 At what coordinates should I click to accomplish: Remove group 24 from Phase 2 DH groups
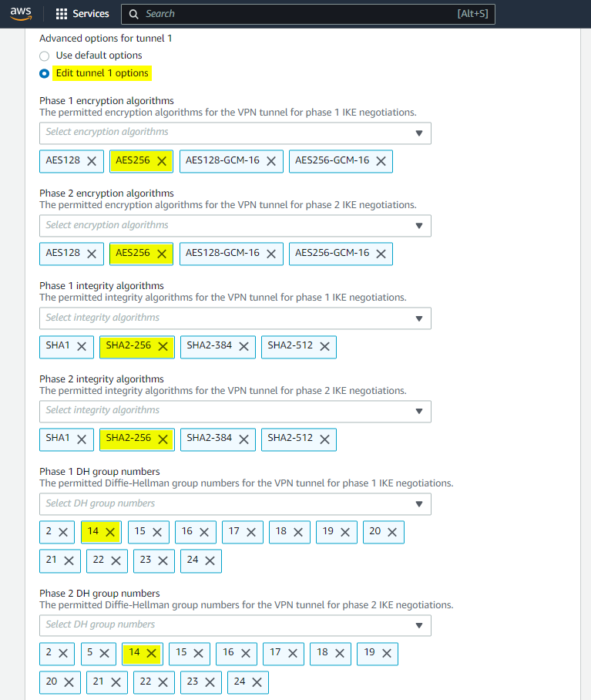(x=257, y=682)
